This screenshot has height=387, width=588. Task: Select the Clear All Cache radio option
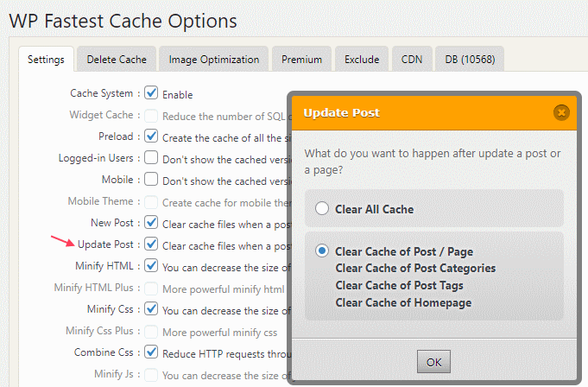pos(322,208)
